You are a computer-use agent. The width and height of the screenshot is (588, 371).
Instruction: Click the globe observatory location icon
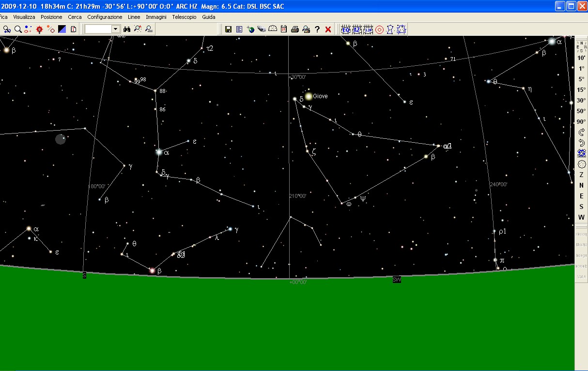coord(250,30)
